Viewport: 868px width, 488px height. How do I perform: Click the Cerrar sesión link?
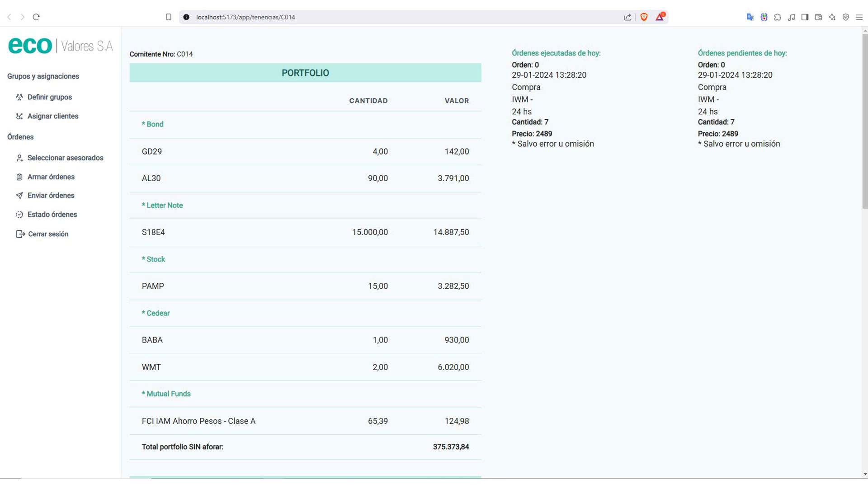[48, 234]
